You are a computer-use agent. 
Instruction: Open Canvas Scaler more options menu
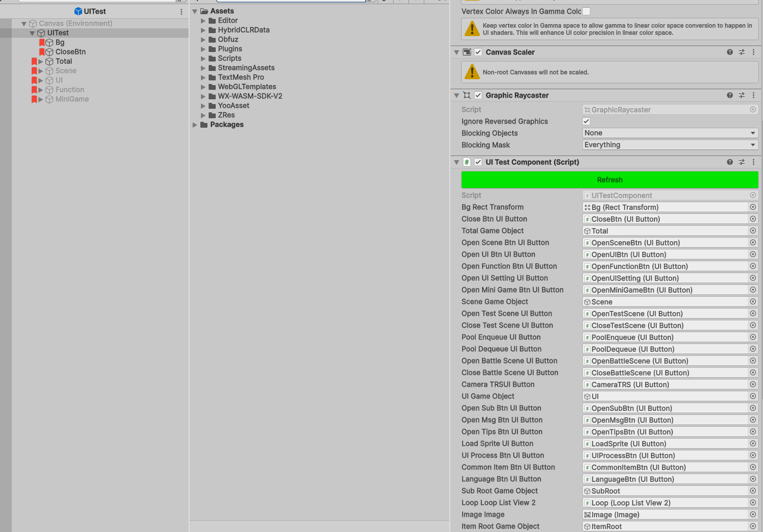pos(754,52)
